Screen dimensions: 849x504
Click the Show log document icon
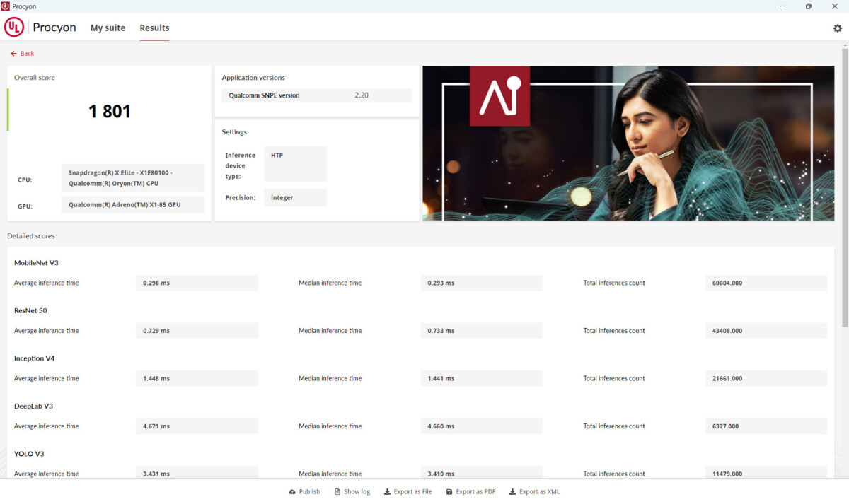click(337, 492)
